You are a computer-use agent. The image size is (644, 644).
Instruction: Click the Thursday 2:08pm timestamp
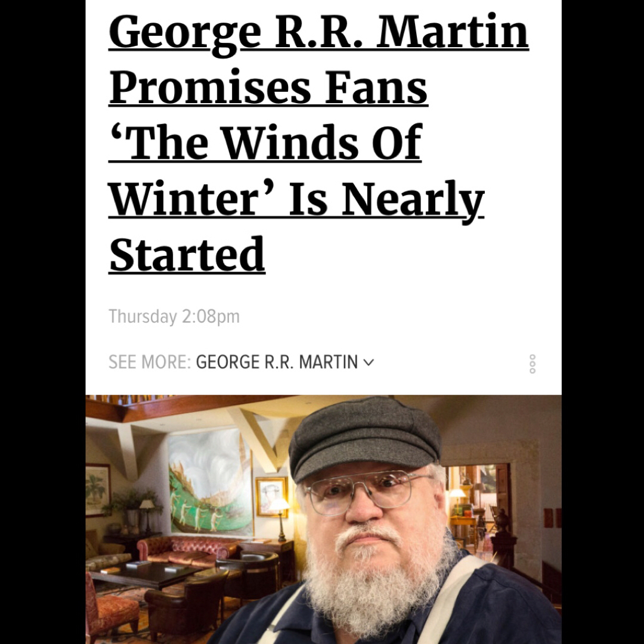click(x=174, y=317)
